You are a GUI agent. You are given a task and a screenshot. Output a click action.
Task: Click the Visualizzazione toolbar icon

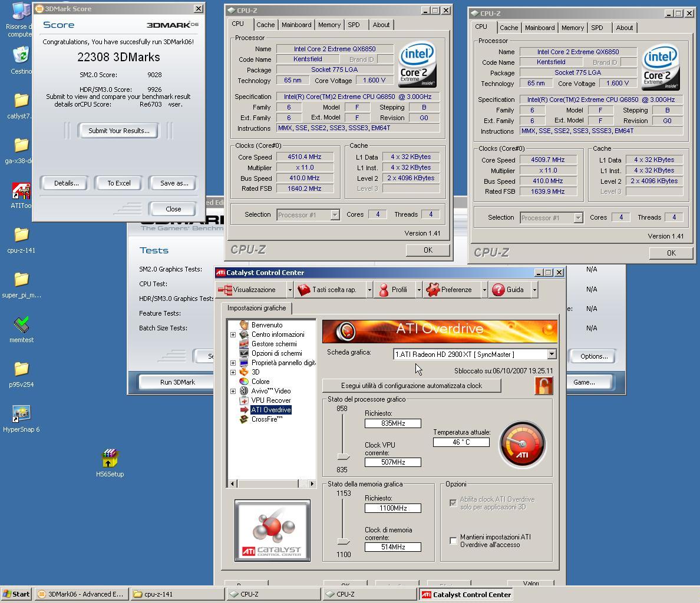(225, 290)
